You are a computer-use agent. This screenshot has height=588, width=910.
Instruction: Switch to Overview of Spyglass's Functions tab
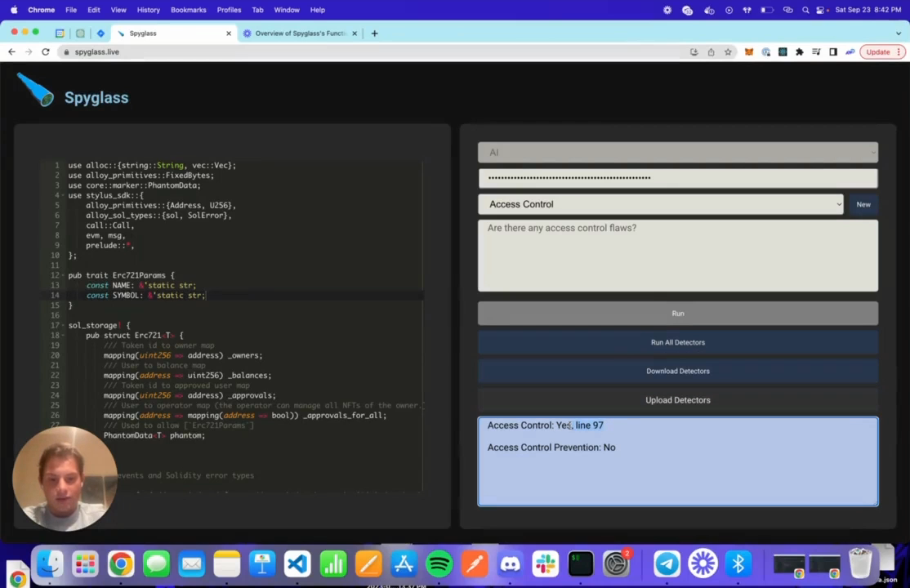(301, 33)
